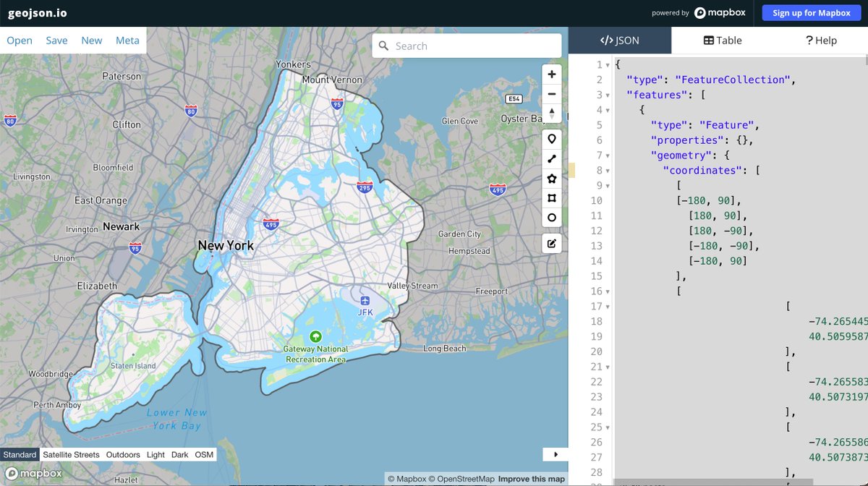
Task: Click the search magnifier icon
Action: 384,46
